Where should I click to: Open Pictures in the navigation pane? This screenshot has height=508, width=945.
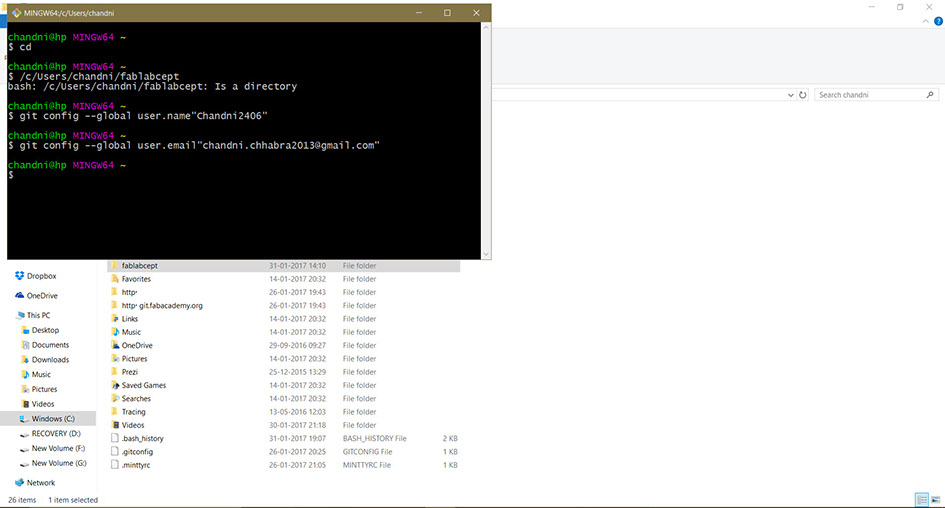(39, 389)
